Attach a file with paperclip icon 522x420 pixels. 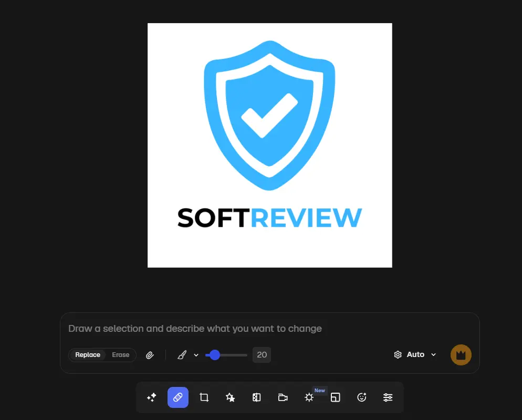point(150,355)
